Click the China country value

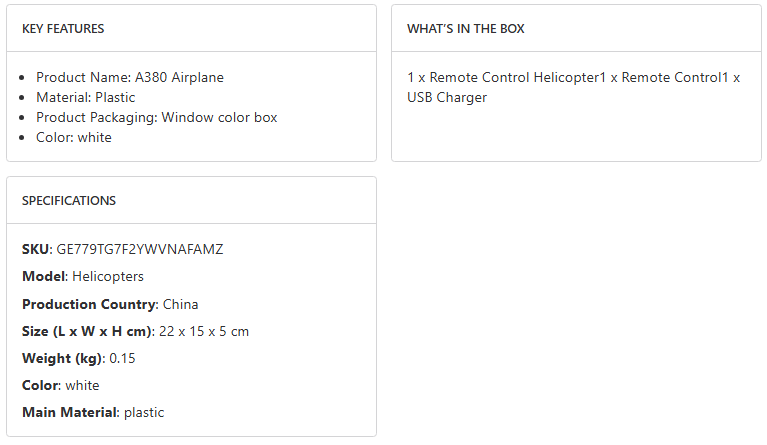pyautogui.click(x=181, y=304)
